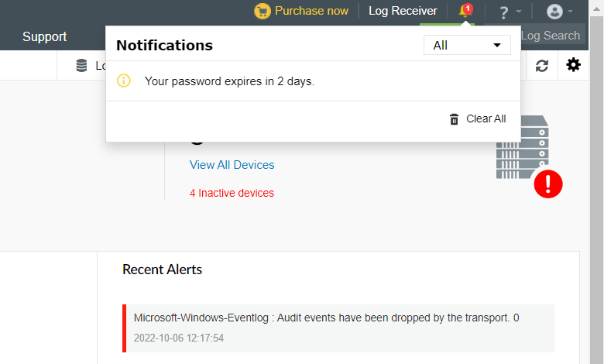Image resolution: width=604 pixels, height=364 pixels.
Task: Click the Log Search button
Action: (x=550, y=36)
